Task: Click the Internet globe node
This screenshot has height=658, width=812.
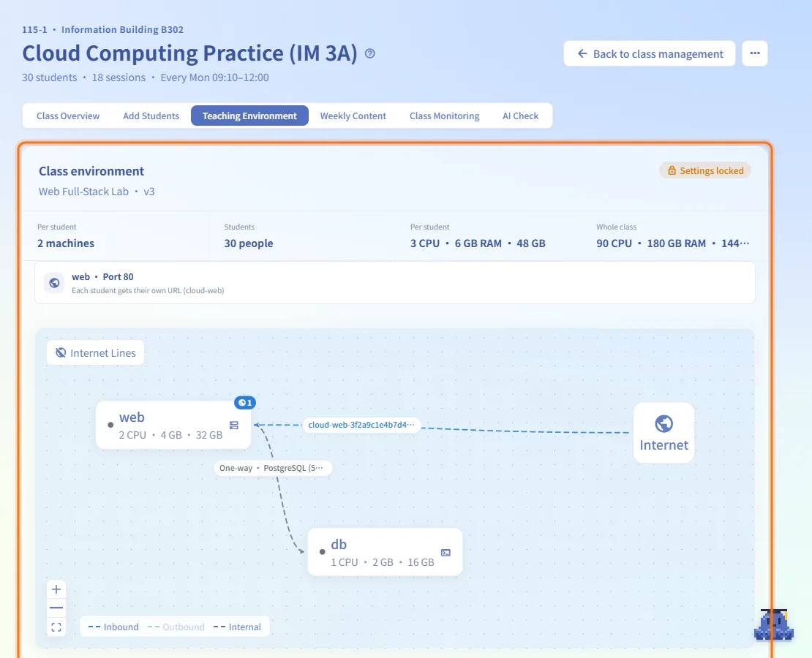Action: pyautogui.click(x=663, y=433)
